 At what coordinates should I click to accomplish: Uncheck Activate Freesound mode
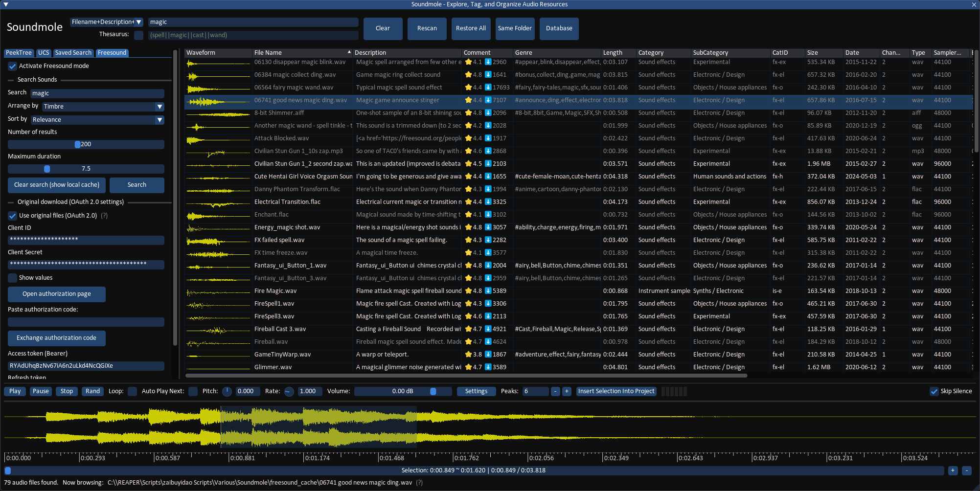tap(13, 66)
